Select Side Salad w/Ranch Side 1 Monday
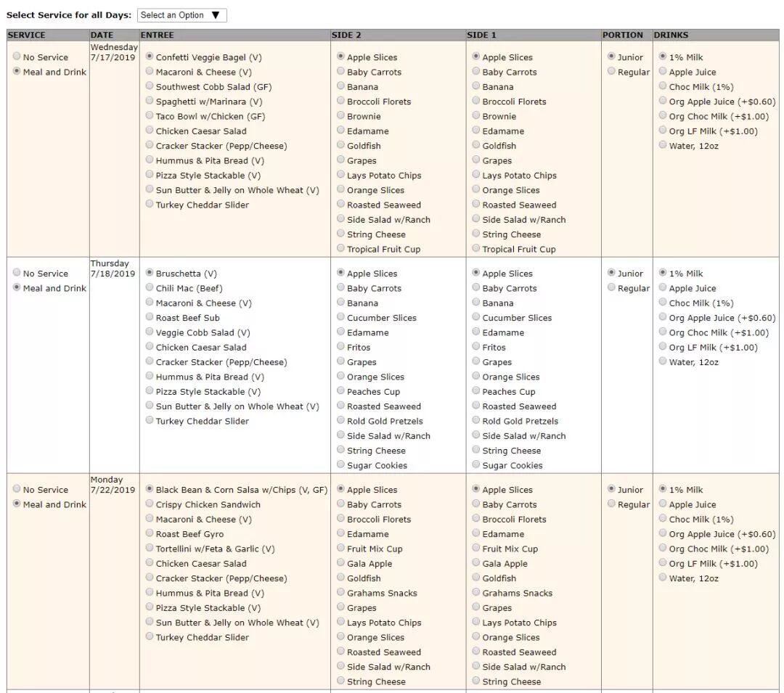The height and width of the screenshot is (693, 784). point(476,665)
